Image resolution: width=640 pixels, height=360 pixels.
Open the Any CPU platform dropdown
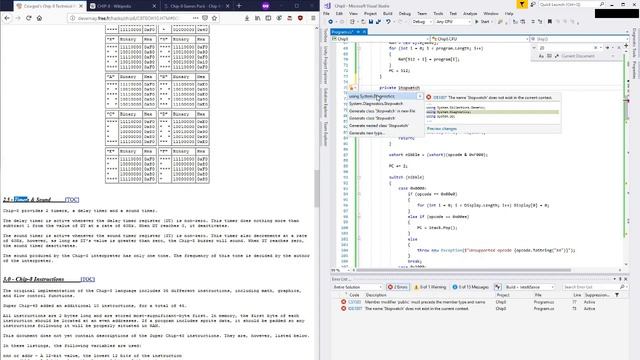tap(453, 22)
